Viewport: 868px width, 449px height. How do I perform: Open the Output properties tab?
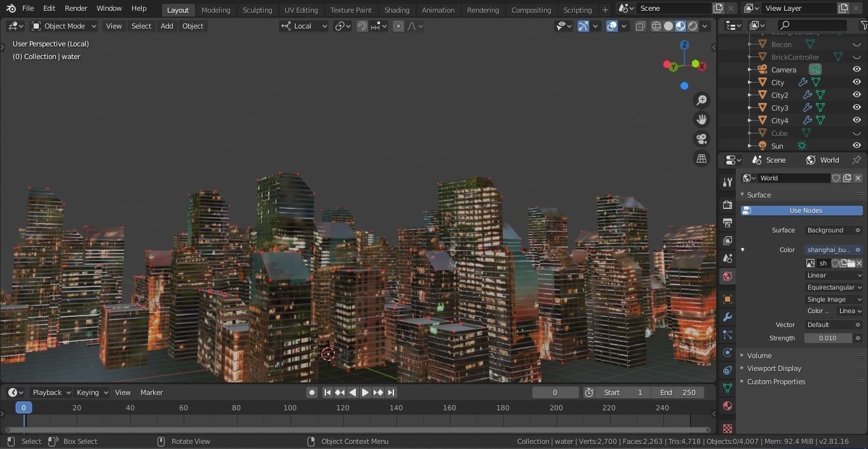pyautogui.click(x=728, y=222)
